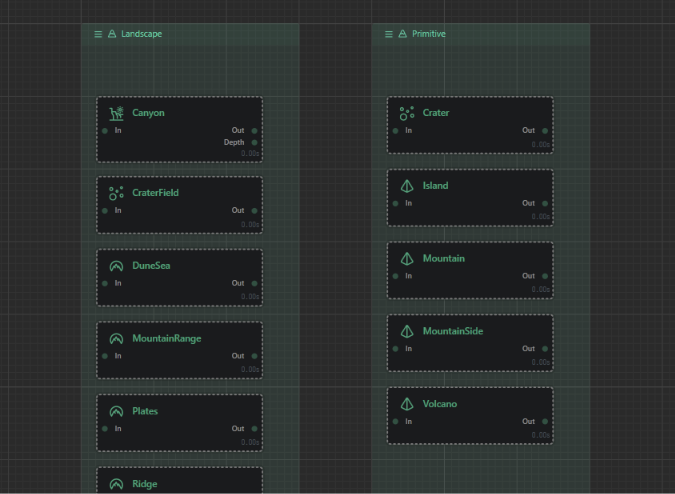Click the CraterField node's In port
The width and height of the screenshot is (675, 494).
pyautogui.click(x=105, y=211)
